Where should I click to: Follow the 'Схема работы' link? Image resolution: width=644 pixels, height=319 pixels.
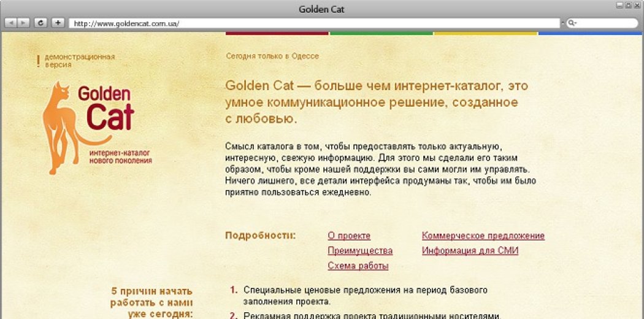pos(358,266)
